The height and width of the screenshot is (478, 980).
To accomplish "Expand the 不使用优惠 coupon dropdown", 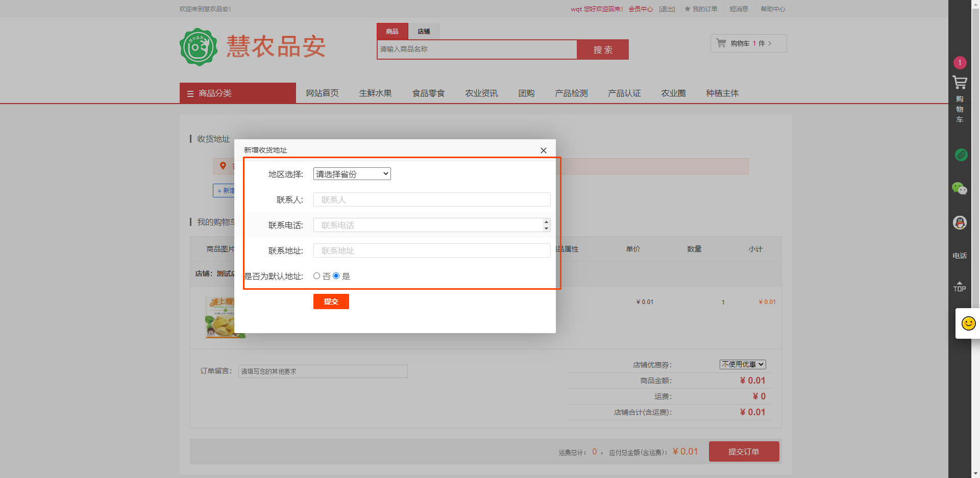I will tap(743, 364).
